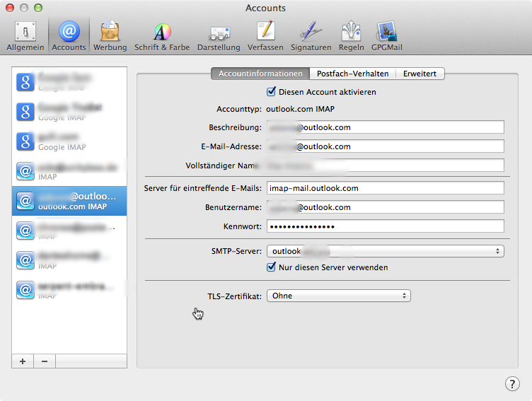Click the Beschreibung text field
Screen dimensions: 532x401
coord(386,127)
